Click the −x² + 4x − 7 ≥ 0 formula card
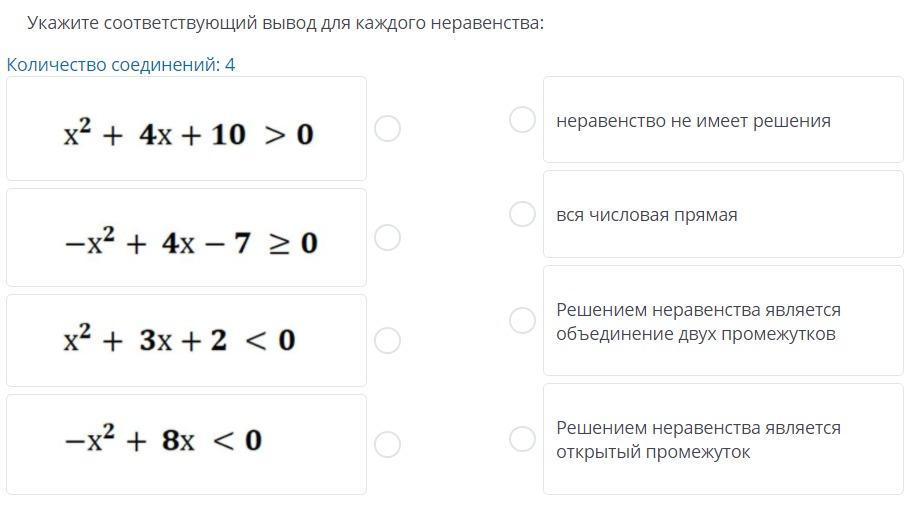Image resolution: width=915 pixels, height=511 pixels. (x=186, y=238)
